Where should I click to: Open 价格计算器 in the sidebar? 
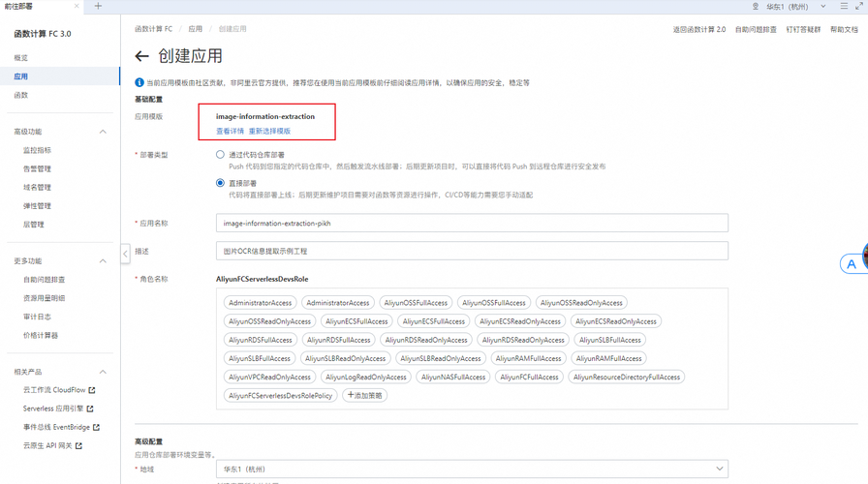point(41,335)
